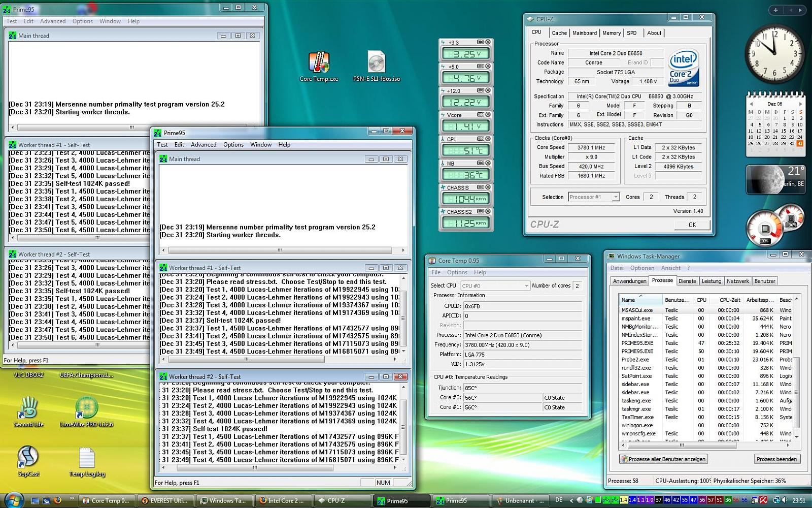Click taskbar clock showing 23:51
The width and height of the screenshot is (812, 508).
coord(799,500)
